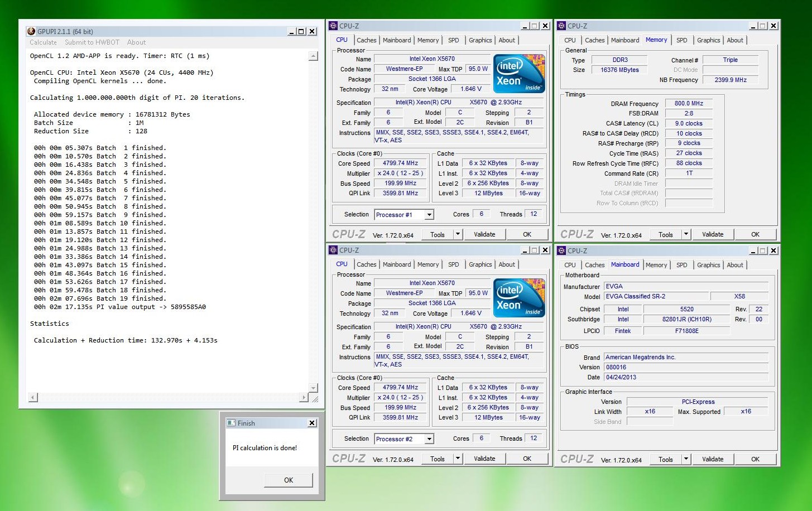
Task: Click GPUPI vertical scrollbar up arrow
Action: 313,56
